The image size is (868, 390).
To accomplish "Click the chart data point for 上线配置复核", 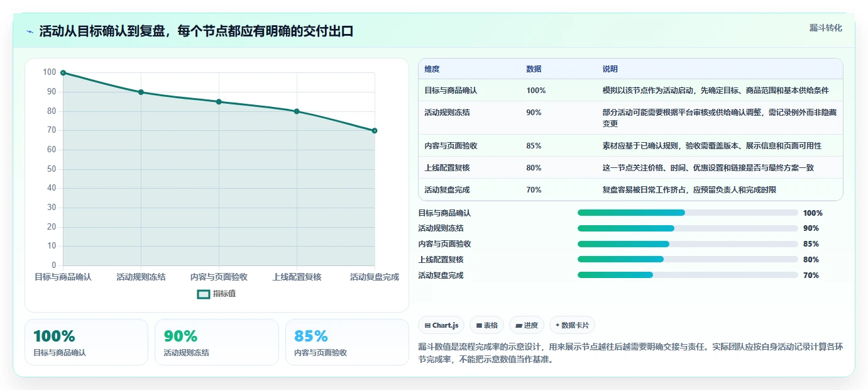I will pos(297,111).
